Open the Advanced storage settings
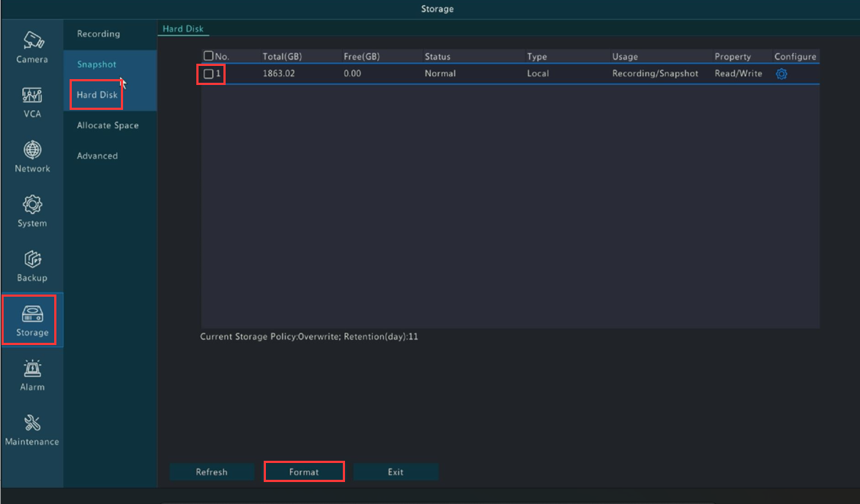This screenshot has height=504, width=860. [x=97, y=156]
